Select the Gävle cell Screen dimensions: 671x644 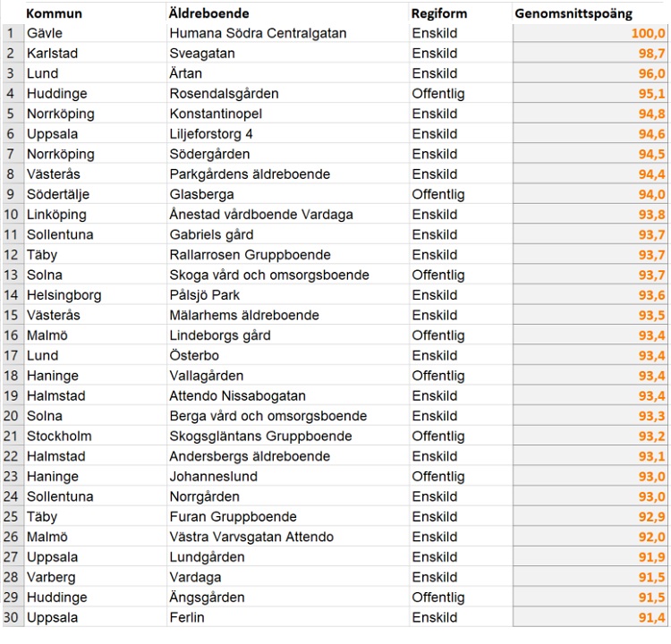pos(44,33)
